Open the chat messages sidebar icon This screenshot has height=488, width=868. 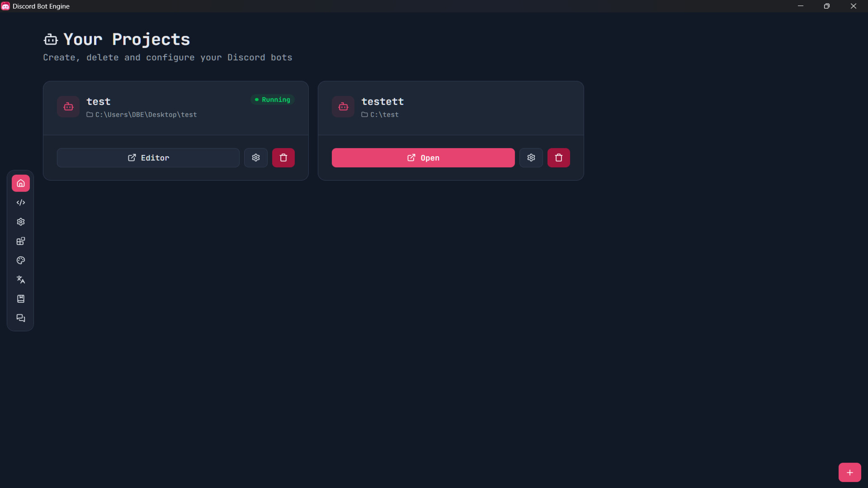tap(21, 318)
